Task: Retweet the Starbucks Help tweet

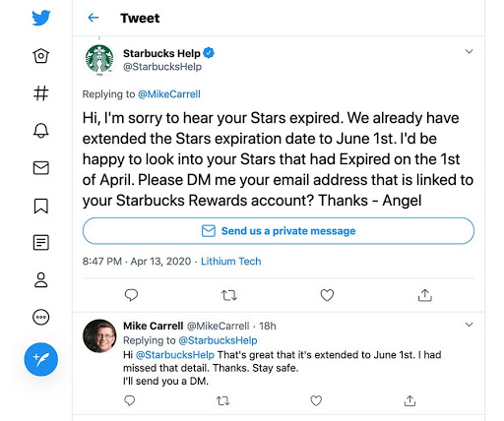Action: [229, 295]
